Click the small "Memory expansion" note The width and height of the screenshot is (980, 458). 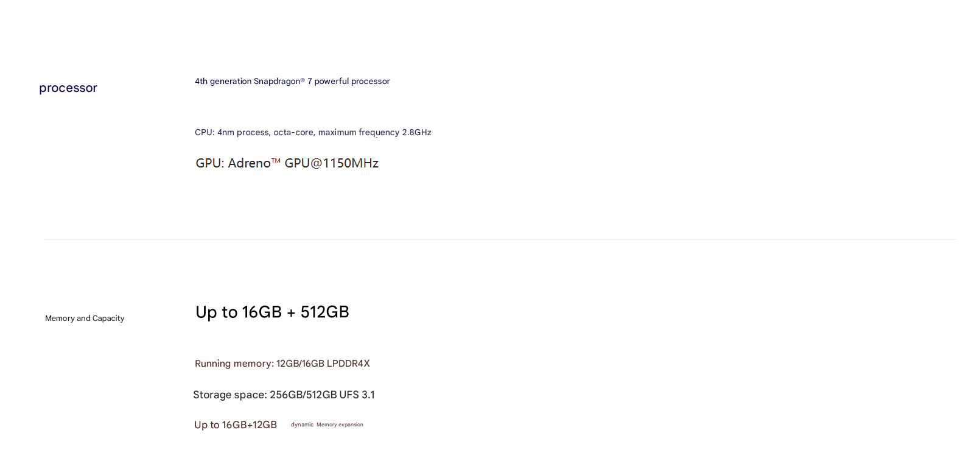pos(340,425)
